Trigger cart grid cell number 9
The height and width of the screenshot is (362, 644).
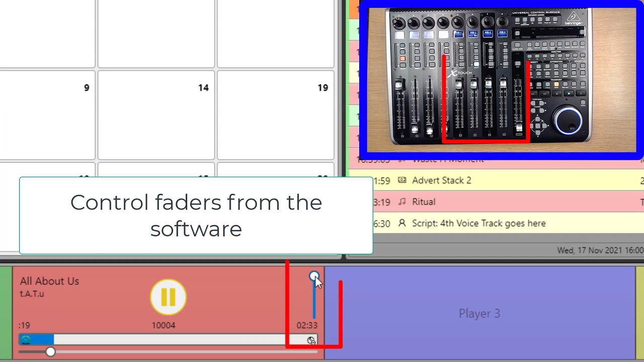pyautogui.click(x=47, y=115)
